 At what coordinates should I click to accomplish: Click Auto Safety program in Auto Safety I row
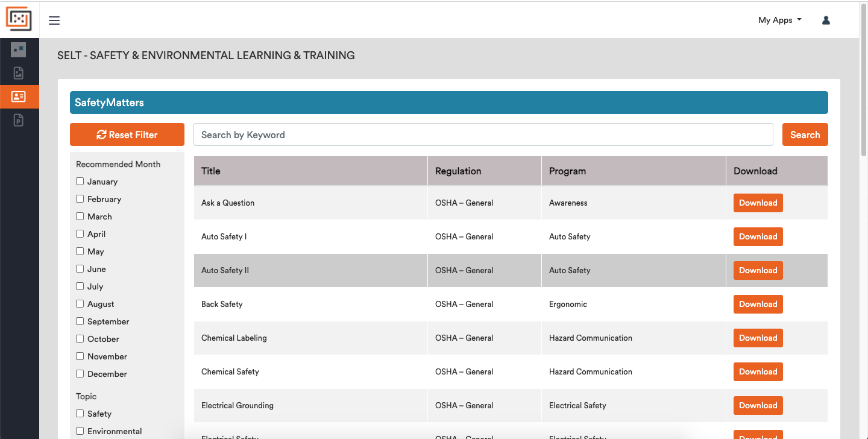570,236
